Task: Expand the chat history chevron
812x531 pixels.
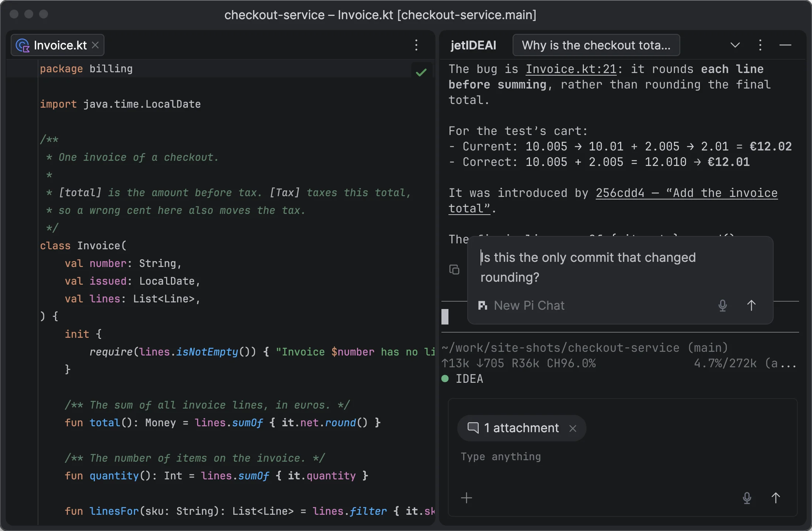Action: (735, 45)
